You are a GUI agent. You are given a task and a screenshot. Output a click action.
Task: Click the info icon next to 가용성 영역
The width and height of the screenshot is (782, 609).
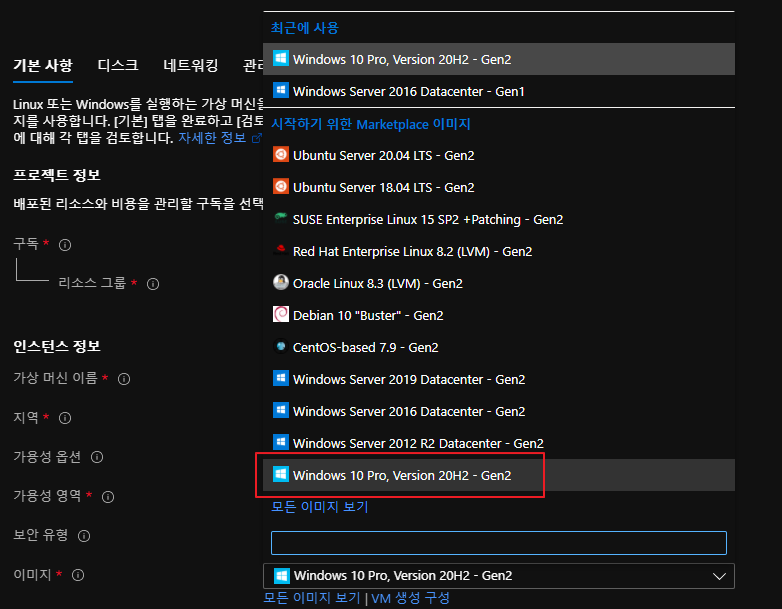click(x=108, y=497)
